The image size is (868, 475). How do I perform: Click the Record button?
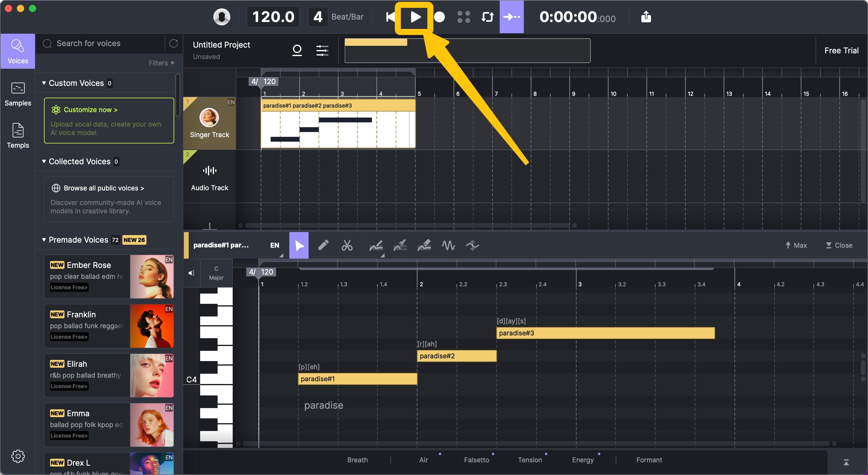[439, 17]
